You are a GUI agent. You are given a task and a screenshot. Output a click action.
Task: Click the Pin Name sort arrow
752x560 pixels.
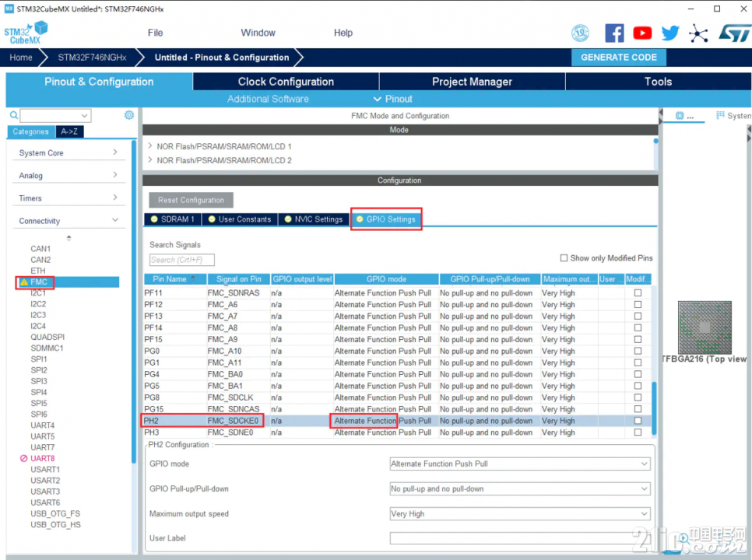tap(193, 278)
